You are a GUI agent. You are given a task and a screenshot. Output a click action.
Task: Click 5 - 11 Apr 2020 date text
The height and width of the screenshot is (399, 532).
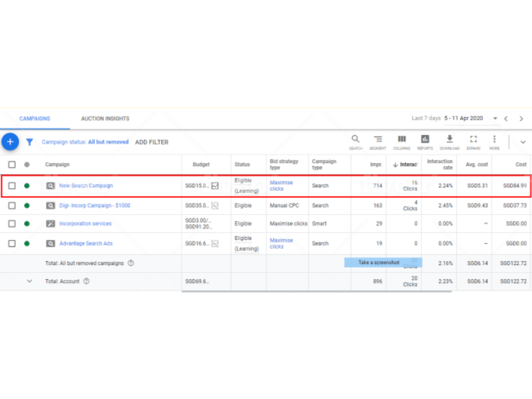(x=463, y=118)
